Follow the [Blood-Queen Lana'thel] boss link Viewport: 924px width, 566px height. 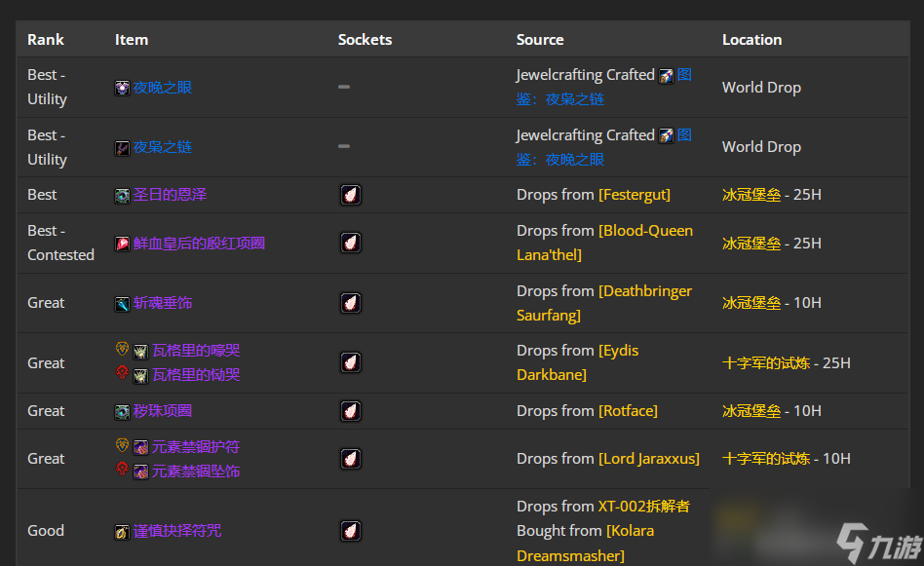click(604, 243)
